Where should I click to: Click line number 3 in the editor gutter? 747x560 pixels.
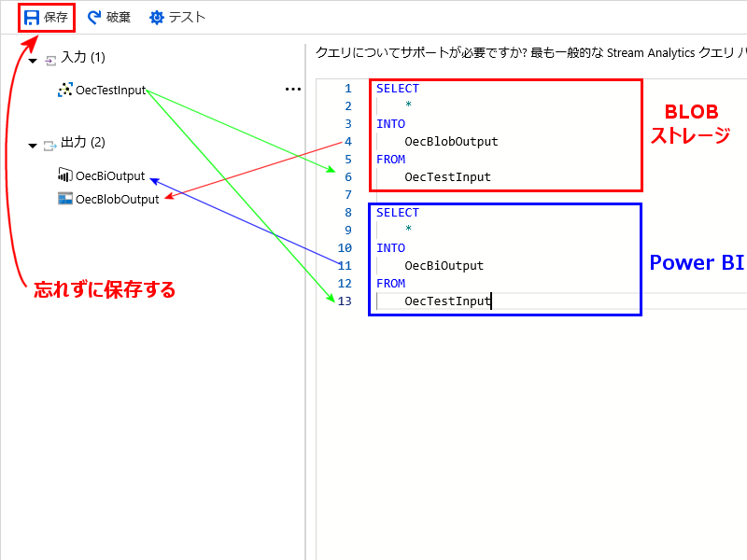(x=348, y=124)
